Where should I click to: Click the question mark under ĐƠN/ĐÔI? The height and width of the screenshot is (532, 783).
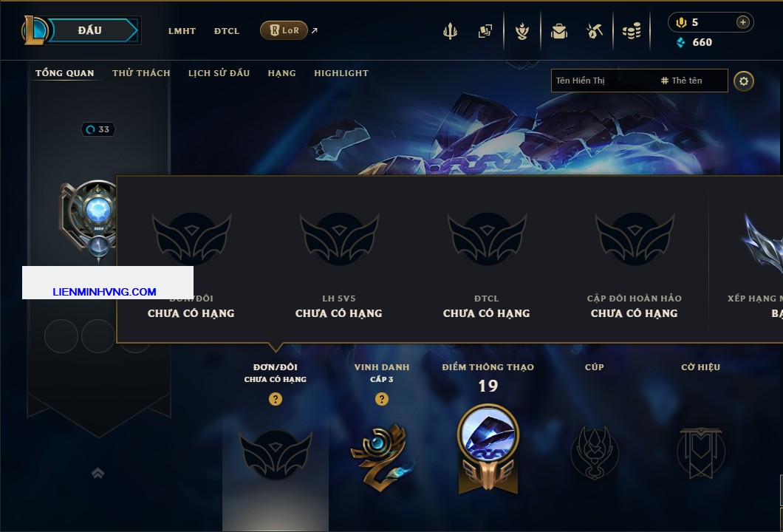(275, 398)
